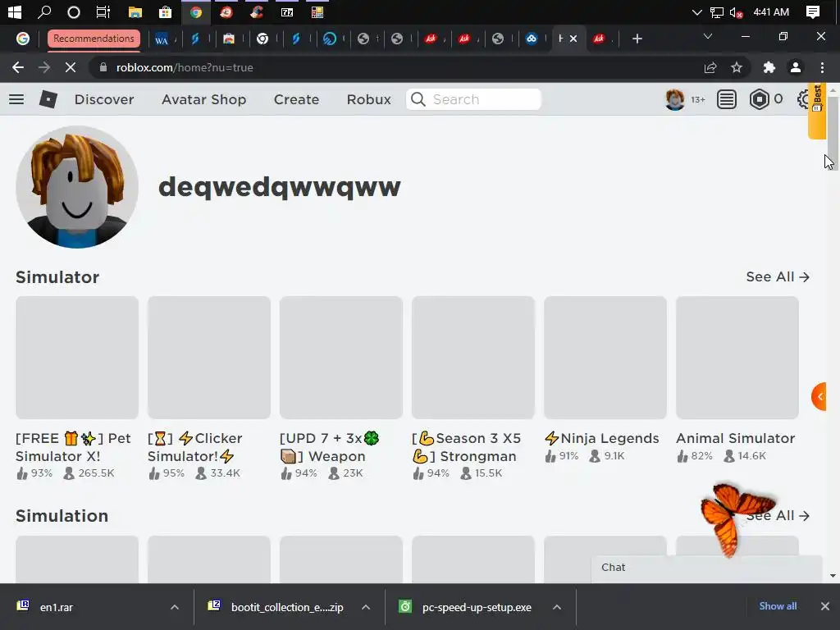
Task: Expand options for pc-speed-up-setup.exe download
Action: click(557, 607)
